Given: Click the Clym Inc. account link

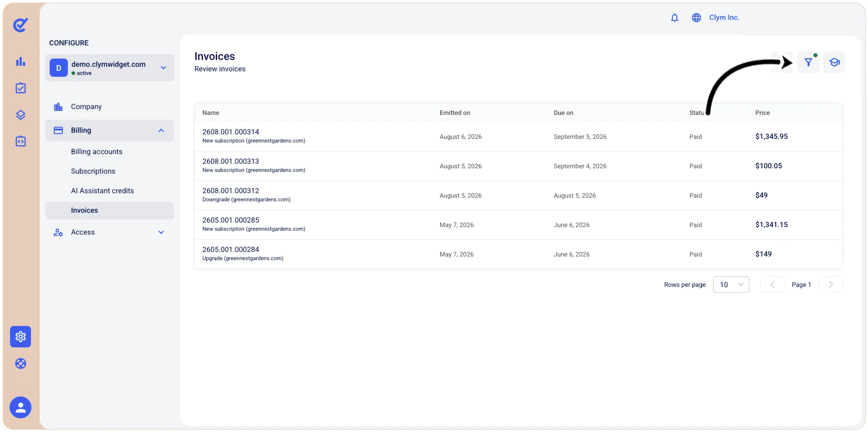Looking at the screenshot, I should point(724,18).
